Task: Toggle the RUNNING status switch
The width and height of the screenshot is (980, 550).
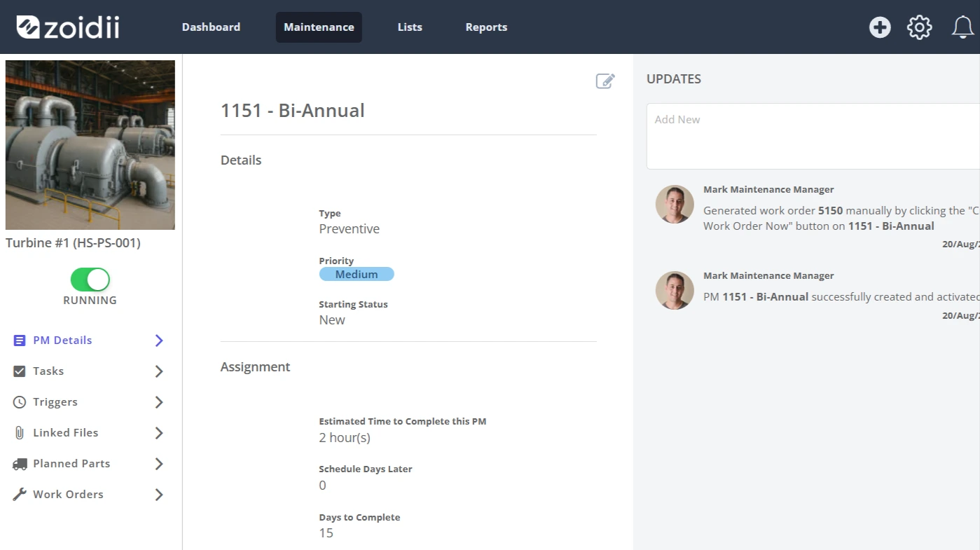Action: (90, 280)
